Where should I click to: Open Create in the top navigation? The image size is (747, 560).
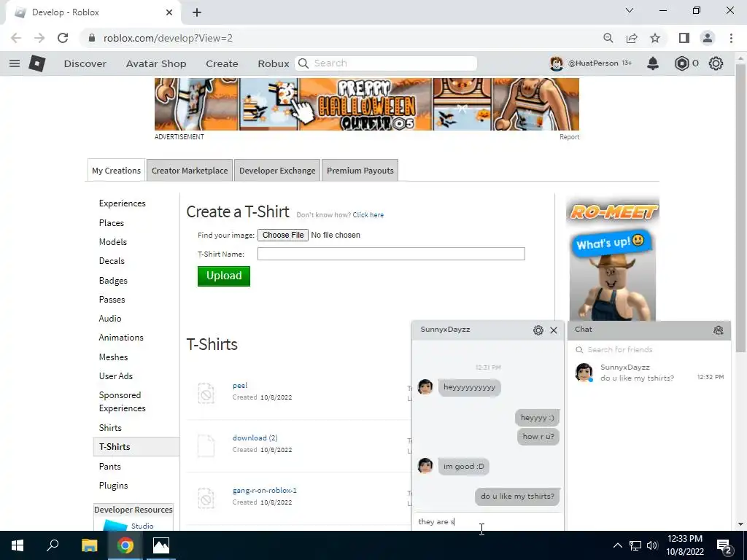222,63
